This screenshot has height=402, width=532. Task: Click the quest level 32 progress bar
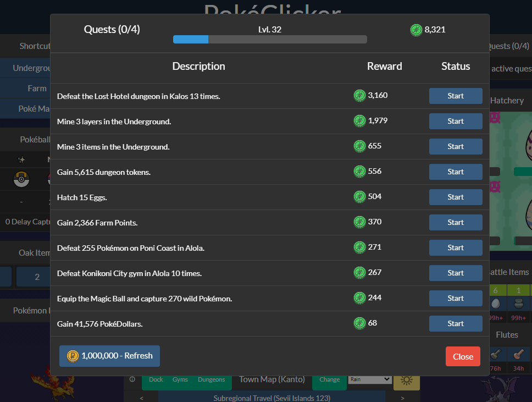point(270,40)
